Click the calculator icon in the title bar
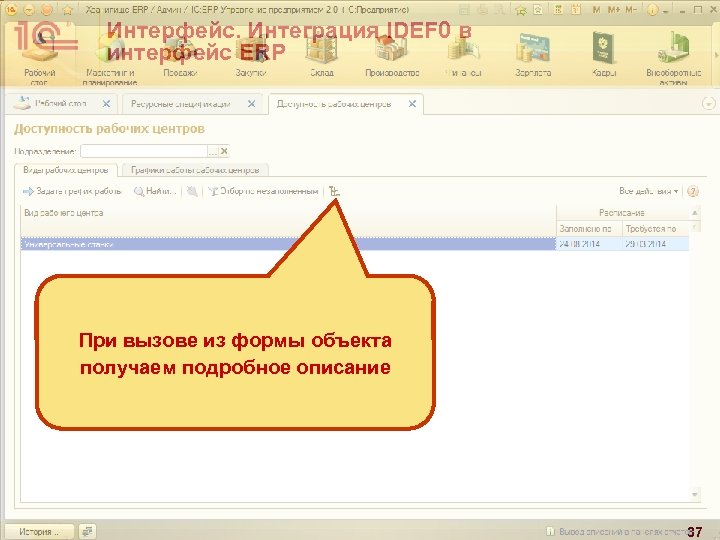The width and height of the screenshot is (720, 540). click(x=558, y=9)
